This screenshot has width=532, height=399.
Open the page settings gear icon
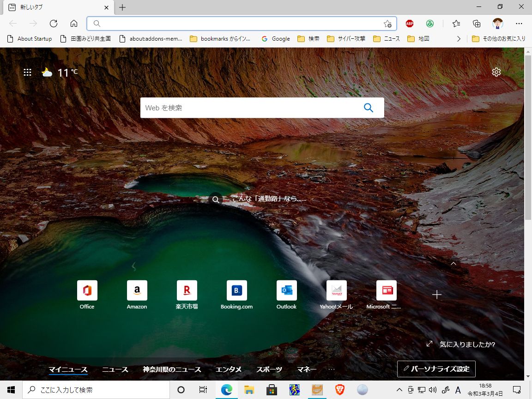pos(496,72)
